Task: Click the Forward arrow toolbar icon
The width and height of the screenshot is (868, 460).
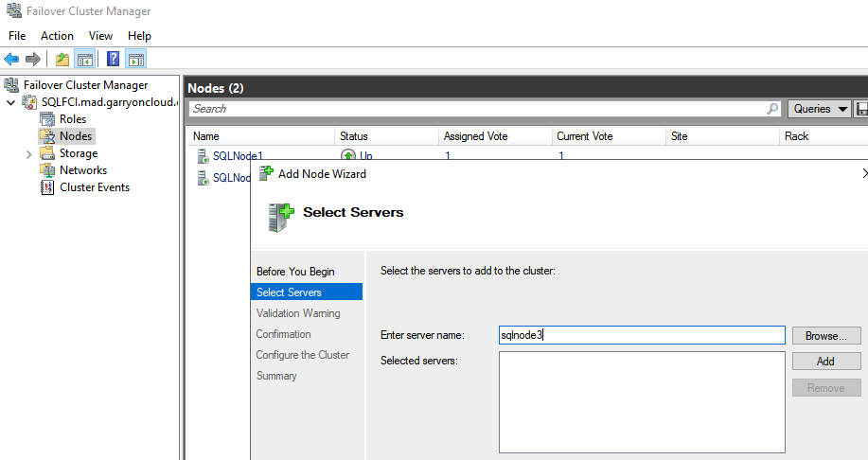Action: (33, 59)
